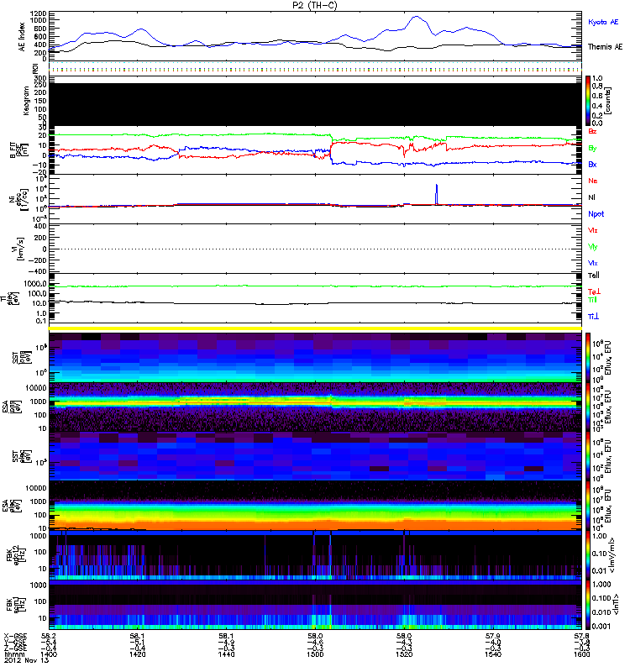Image resolution: width=630 pixels, height=672 pixels.
Task: Click the black Keogram image panel
Action: [x=316, y=104]
